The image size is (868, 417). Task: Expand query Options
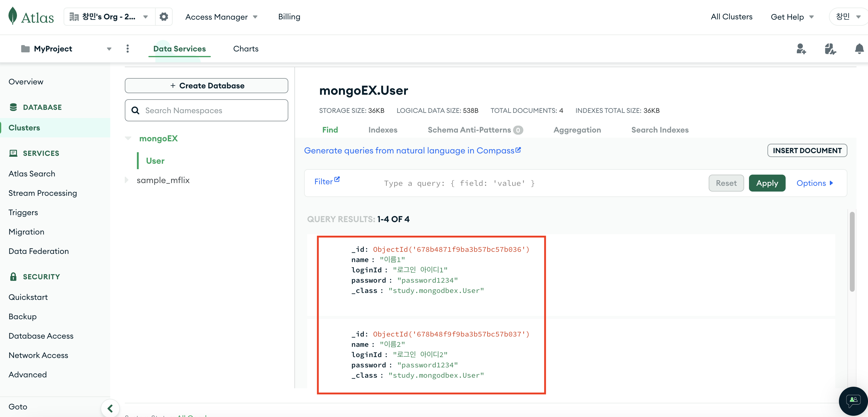tap(814, 183)
